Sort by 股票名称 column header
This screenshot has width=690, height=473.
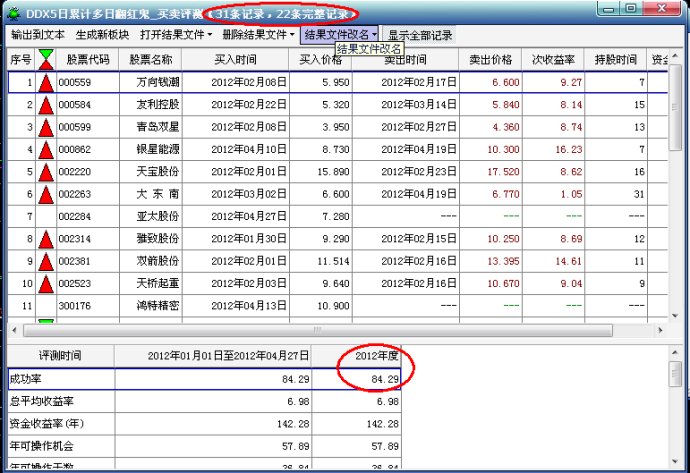coord(150,59)
